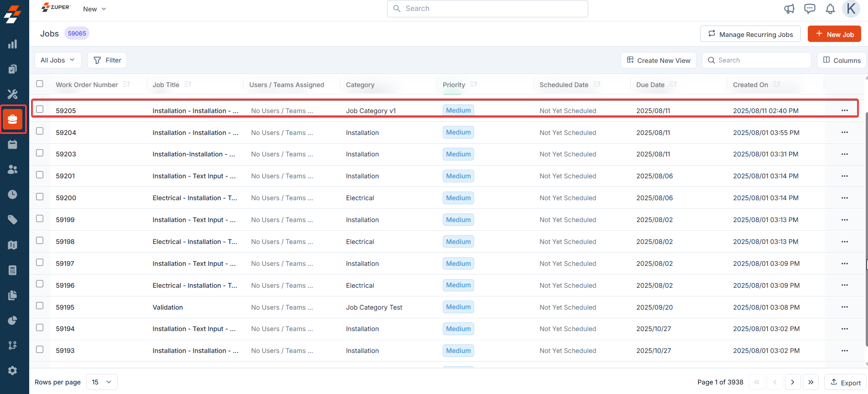Open the pie chart reports sidebar icon
Image resolution: width=868 pixels, height=394 pixels.
click(13, 320)
